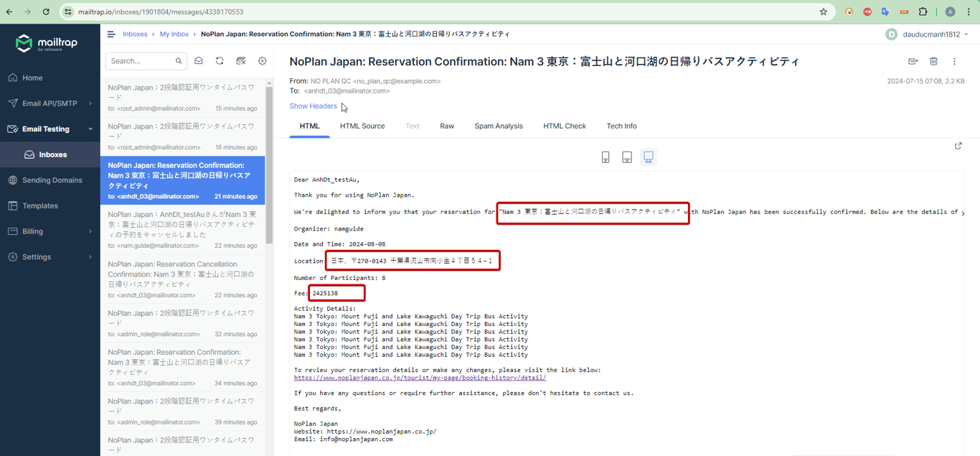Image resolution: width=980 pixels, height=456 pixels.
Task: Open the Spam Analysis tab
Action: point(499,126)
